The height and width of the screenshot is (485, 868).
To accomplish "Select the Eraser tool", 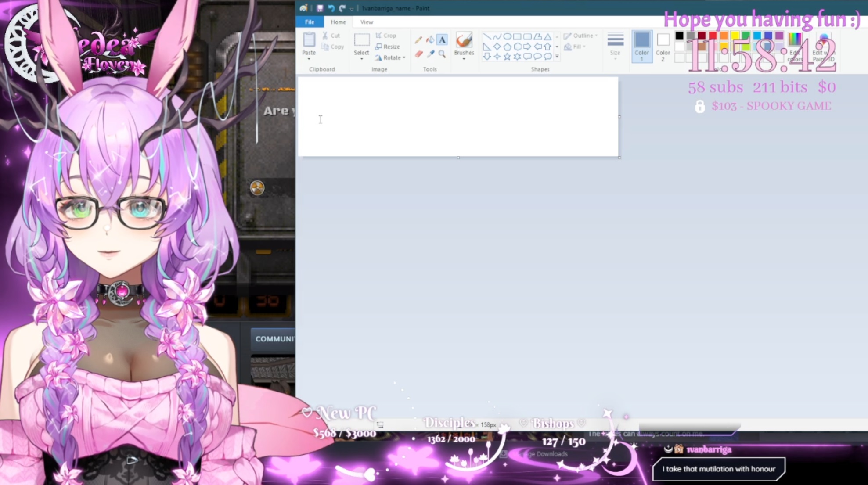I will click(418, 54).
